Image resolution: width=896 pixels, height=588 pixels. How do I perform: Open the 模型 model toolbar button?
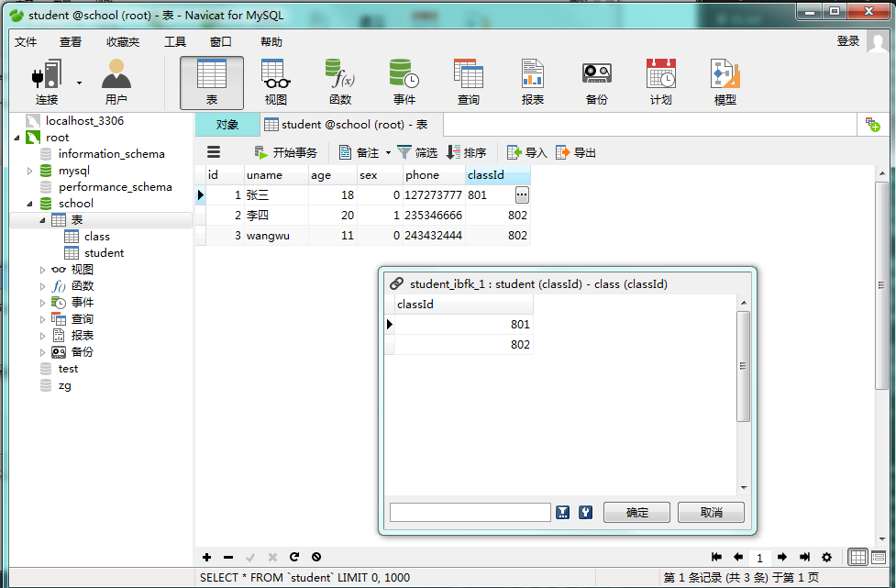click(725, 83)
